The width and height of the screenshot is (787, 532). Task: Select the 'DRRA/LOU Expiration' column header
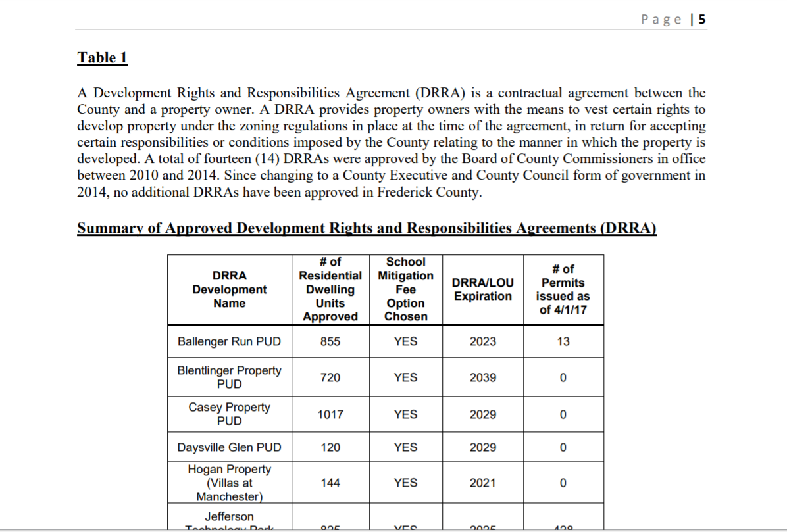(482, 289)
